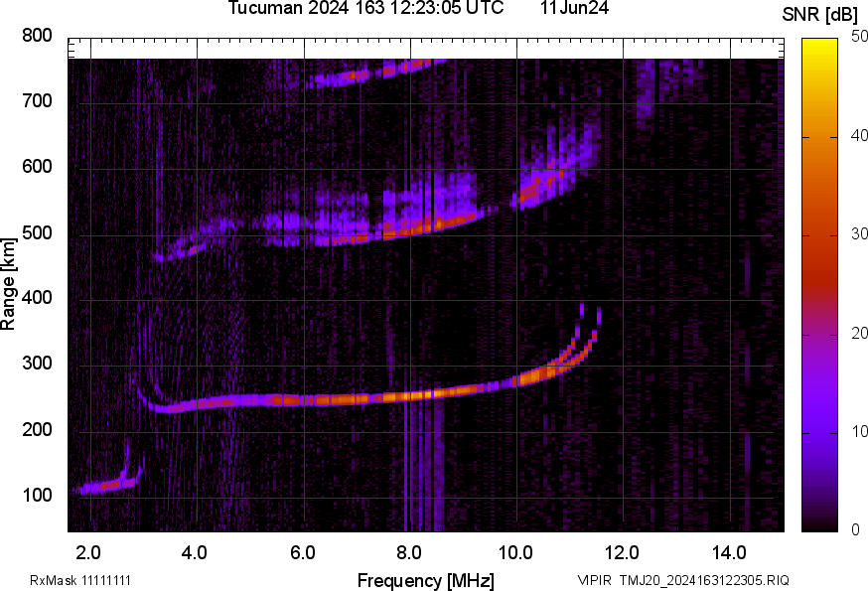Click the "Frequency [MHz]" axis label
The width and height of the screenshot is (868, 591).
coord(426,581)
